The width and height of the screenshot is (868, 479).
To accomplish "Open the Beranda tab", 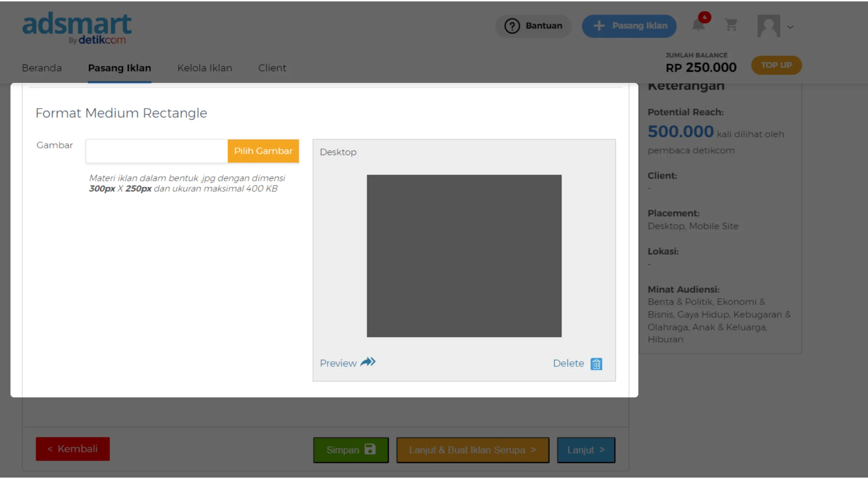I will point(42,68).
